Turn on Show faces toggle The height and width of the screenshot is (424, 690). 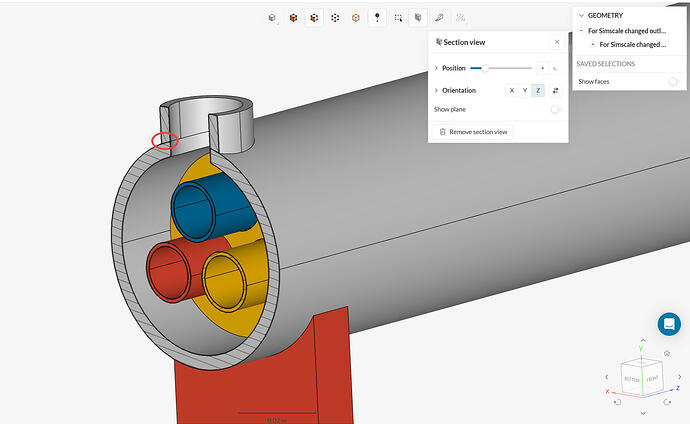click(x=674, y=81)
